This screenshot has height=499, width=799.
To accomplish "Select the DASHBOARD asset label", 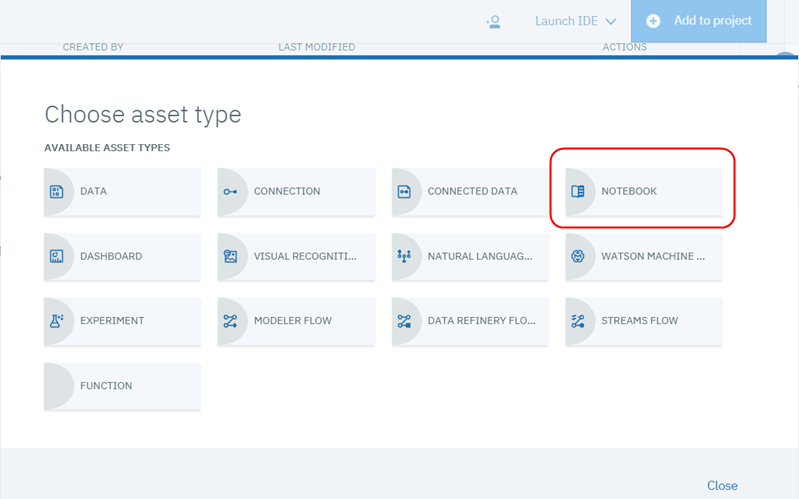I will pyautogui.click(x=111, y=256).
